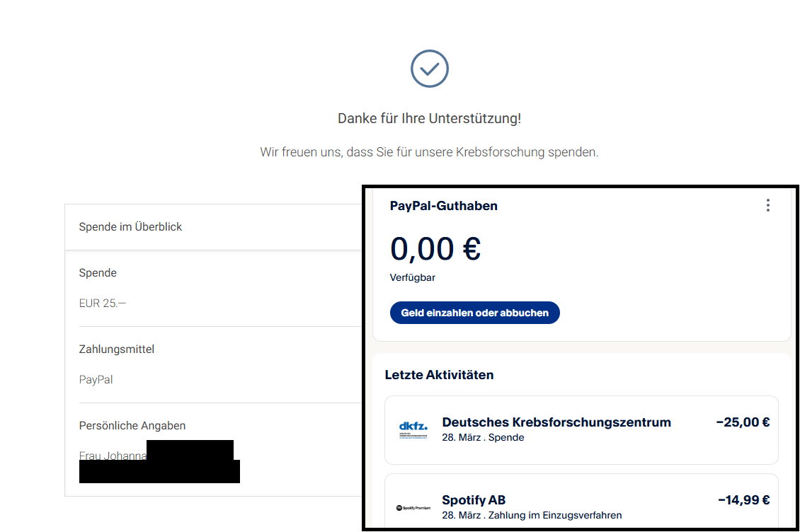Image resolution: width=800 pixels, height=532 pixels.
Task: Select the "Letzte Aktivitäten" heading
Action: (x=439, y=375)
